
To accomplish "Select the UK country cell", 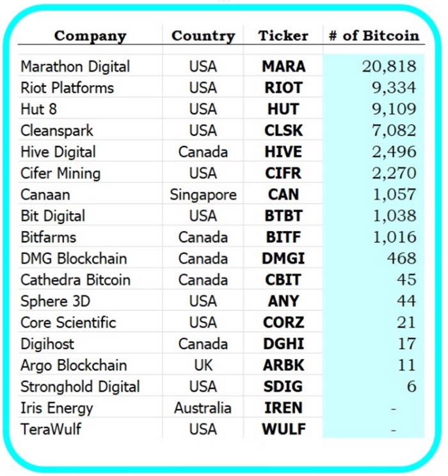I will point(203,365).
